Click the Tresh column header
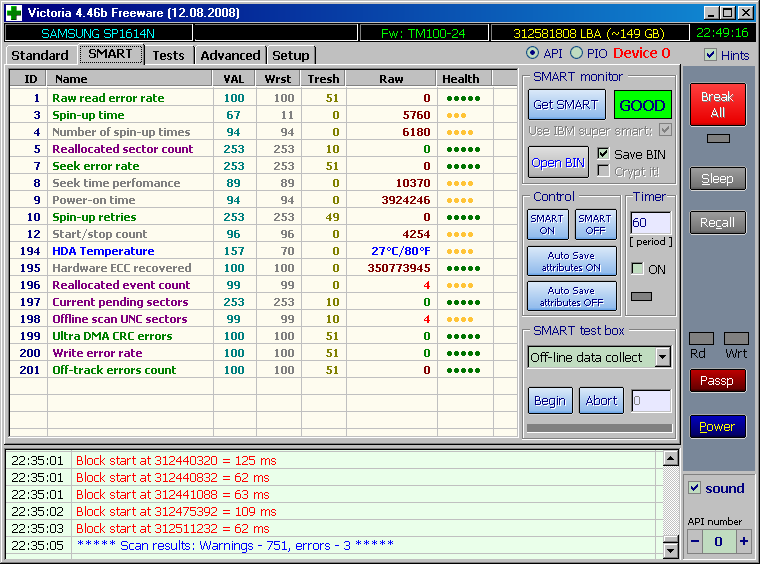760x564 pixels. click(x=323, y=78)
